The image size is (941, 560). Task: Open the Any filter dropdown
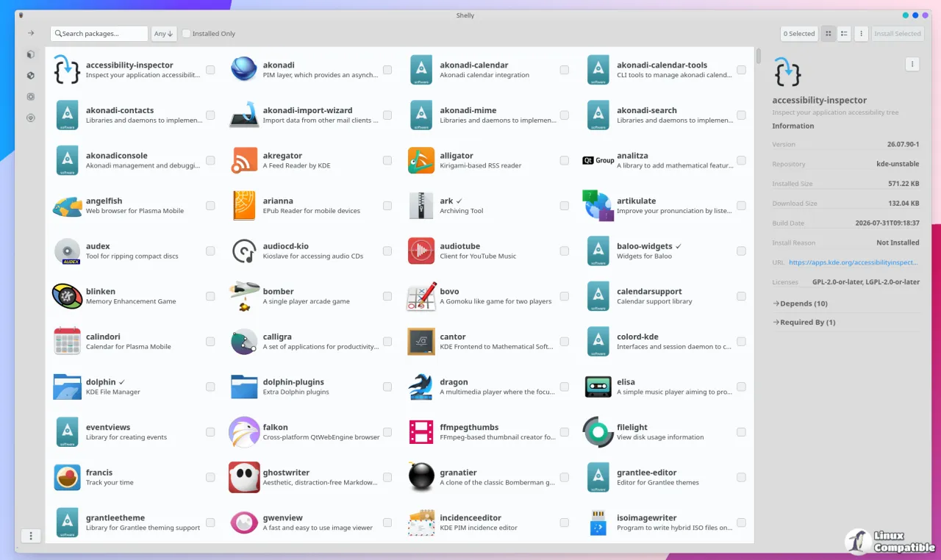(164, 34)
